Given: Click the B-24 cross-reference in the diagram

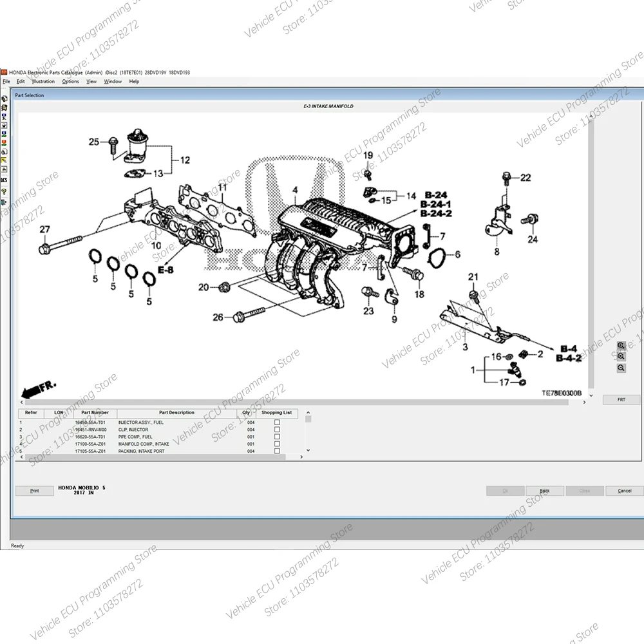Looking at the screenshot, I should coord(436,195).
